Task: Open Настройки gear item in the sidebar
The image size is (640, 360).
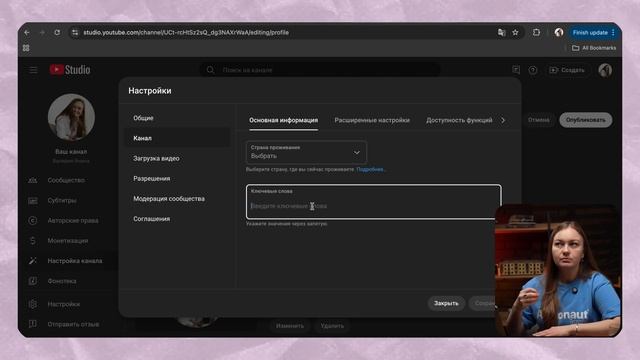Action: 64,304
